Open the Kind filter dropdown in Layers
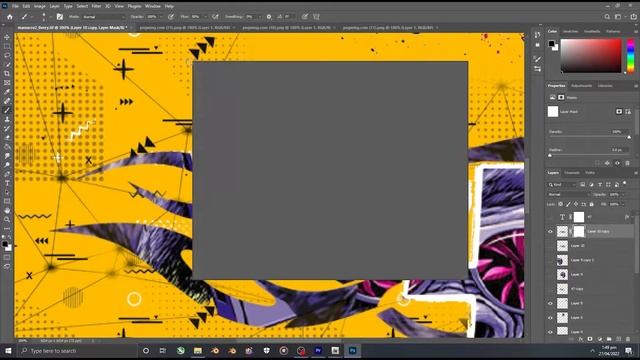The image size is (640, 360). (x=562, y=184)
